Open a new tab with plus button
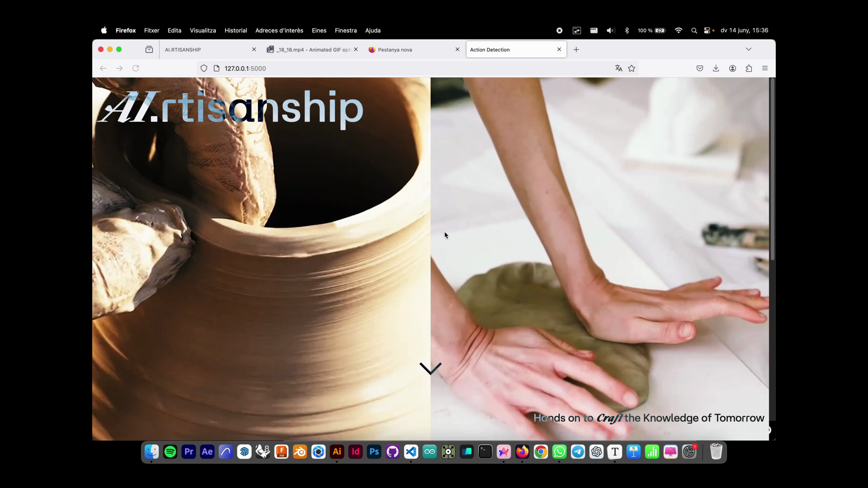The height and width of the screenshot is (488, 868). point(576,49)
